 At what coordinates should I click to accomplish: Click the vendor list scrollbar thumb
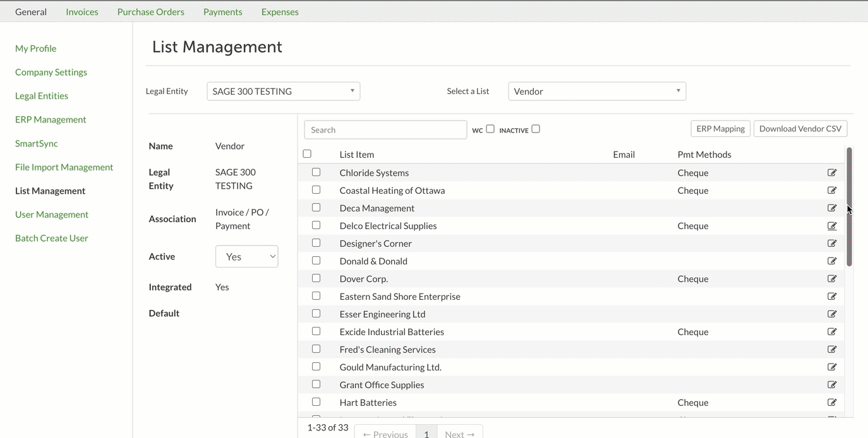(849, 207)
